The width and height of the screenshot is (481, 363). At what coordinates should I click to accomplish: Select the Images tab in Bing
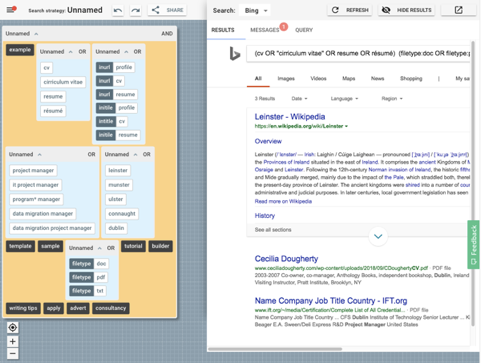coord(286,79)
